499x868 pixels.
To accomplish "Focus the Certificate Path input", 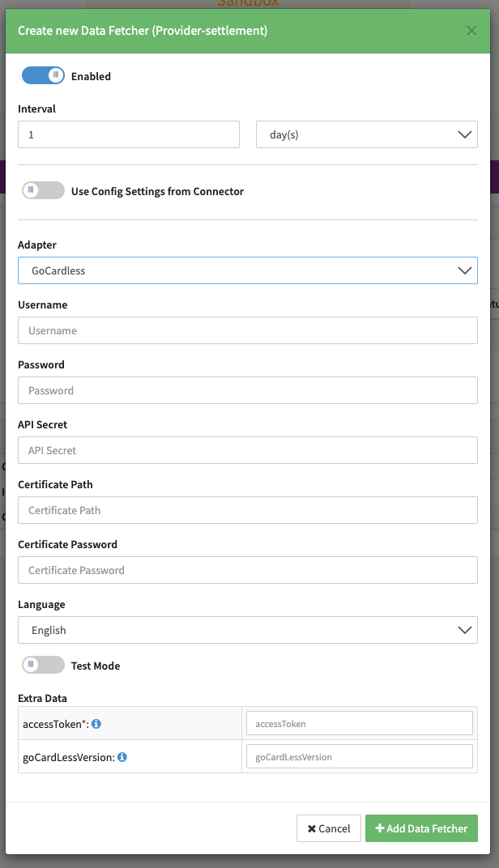I will (248, 510).
